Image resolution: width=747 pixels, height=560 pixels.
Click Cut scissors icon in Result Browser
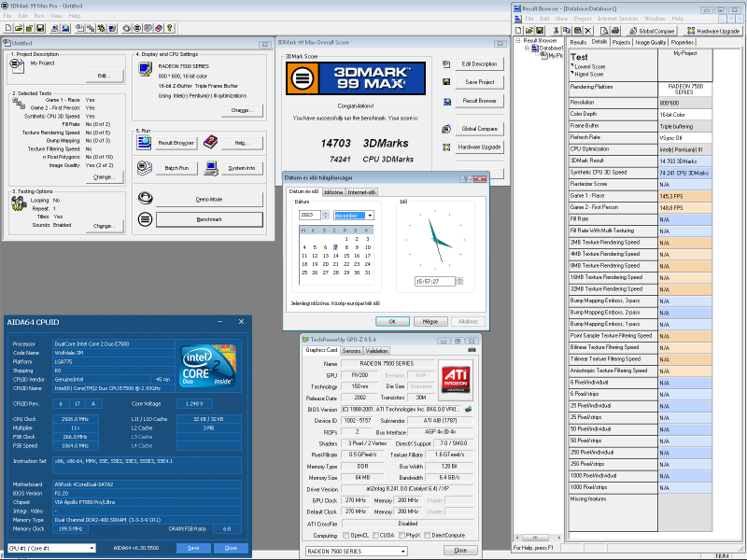click(556, 31)
